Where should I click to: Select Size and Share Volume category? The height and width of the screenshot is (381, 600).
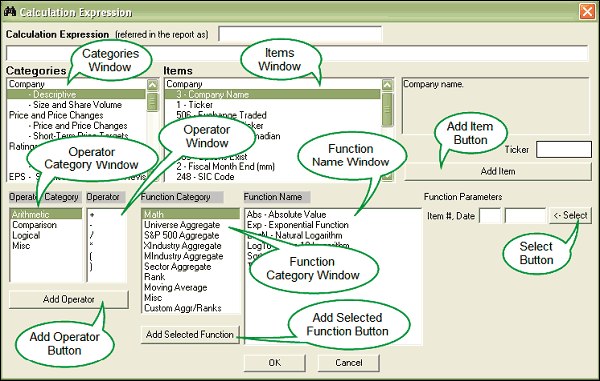(x=77, y=105)
